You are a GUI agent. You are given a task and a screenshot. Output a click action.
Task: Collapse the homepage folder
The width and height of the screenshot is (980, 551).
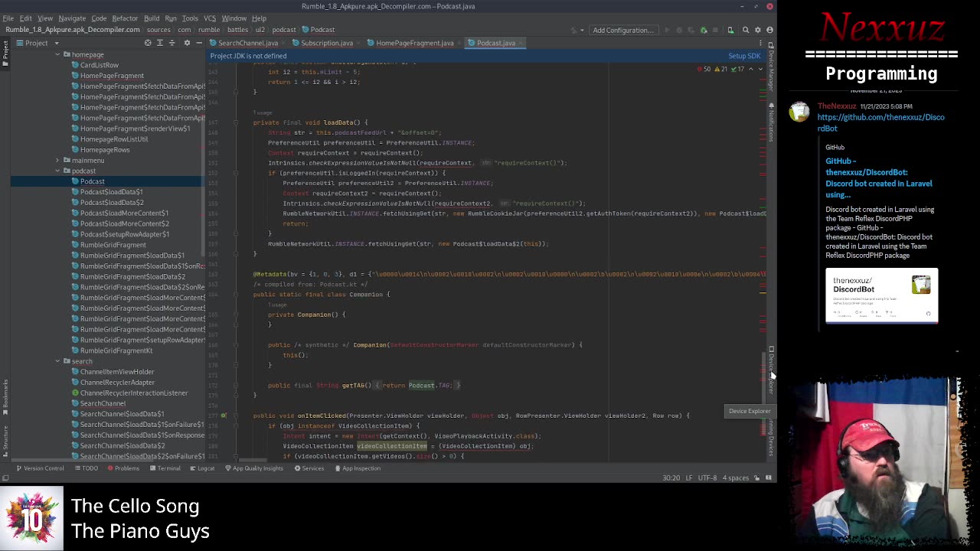(x=57, y=54)
